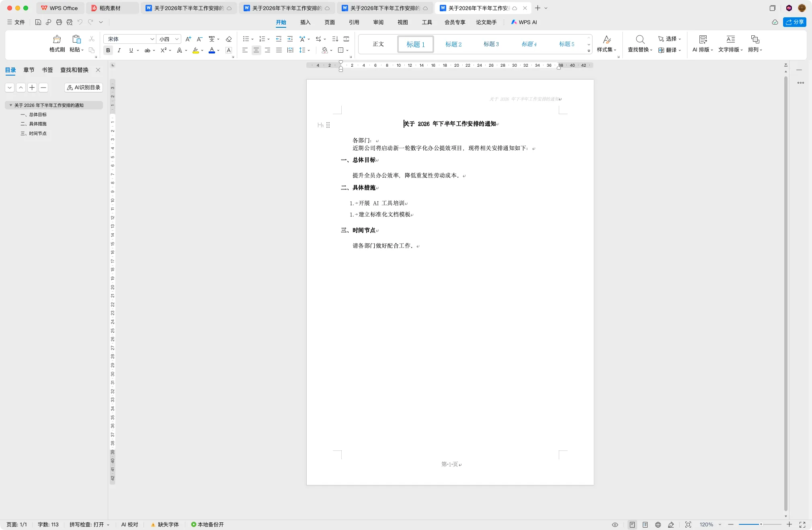Viewport: 812px width, 530px height.
Task: Click the save icon in quick access bar
Action: (38, 22)
